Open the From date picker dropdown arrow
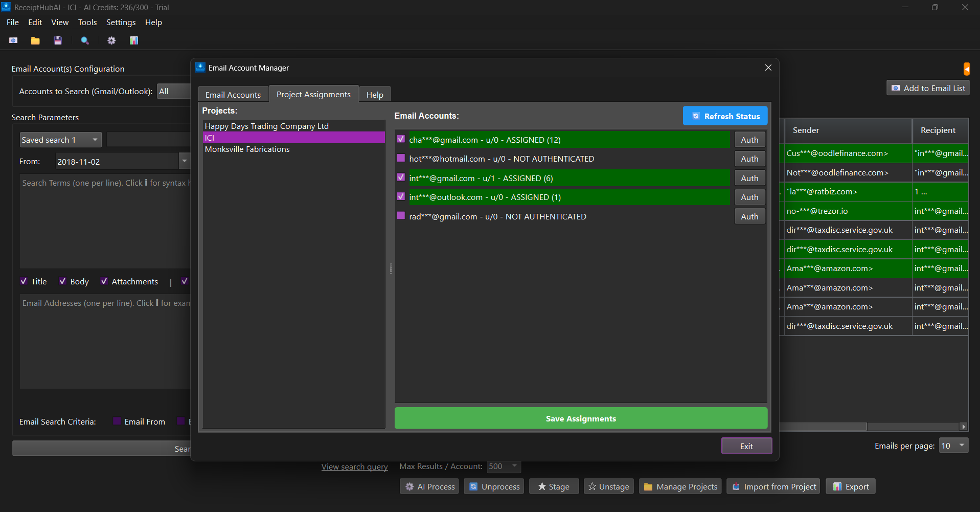This screenshot has width=980, height=512. (x=184, y=161)
